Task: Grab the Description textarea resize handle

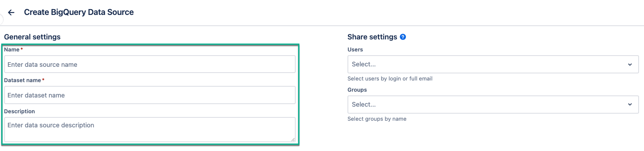Action: [x=293, y=139]
